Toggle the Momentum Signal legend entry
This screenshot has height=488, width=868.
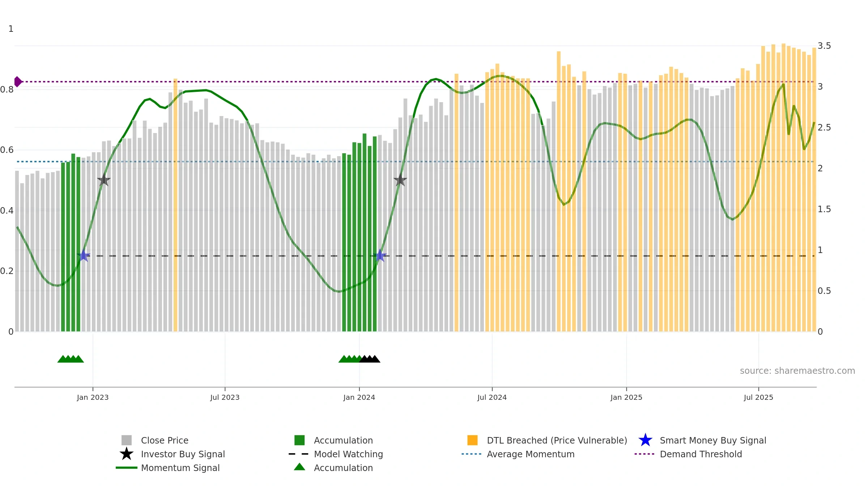[168, 468]
